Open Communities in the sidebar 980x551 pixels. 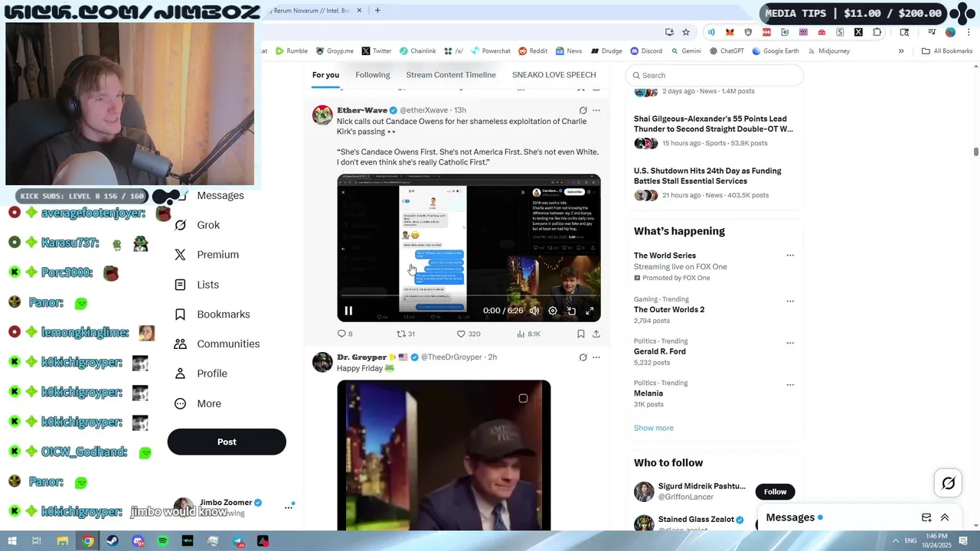coord(217,344)
